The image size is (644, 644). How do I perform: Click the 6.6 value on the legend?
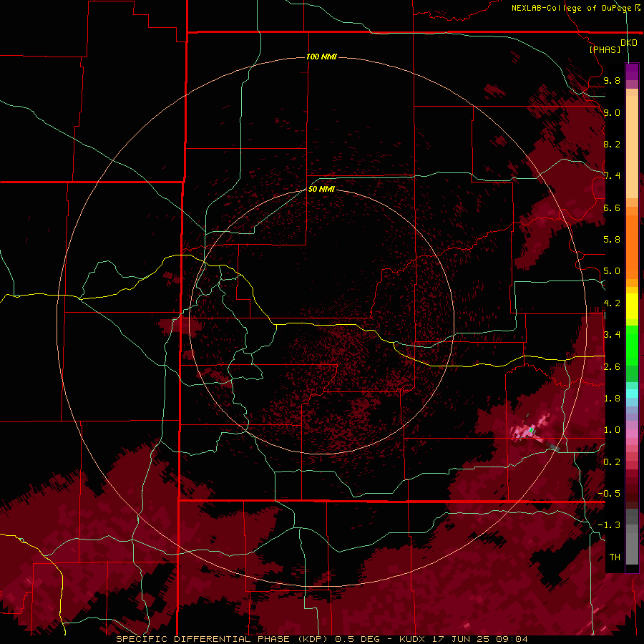(x=612, y=208)
